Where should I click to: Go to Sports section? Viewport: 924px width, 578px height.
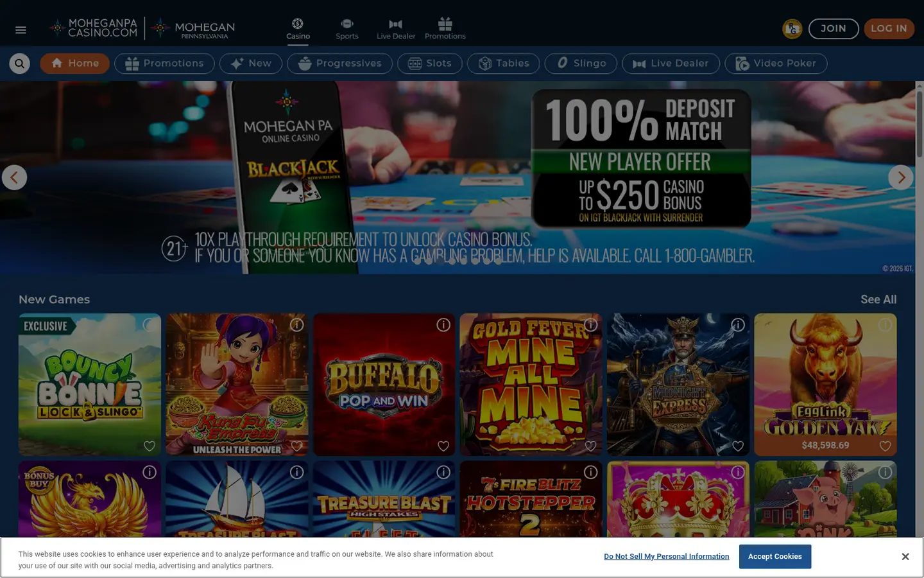click(x=347, y=29)
